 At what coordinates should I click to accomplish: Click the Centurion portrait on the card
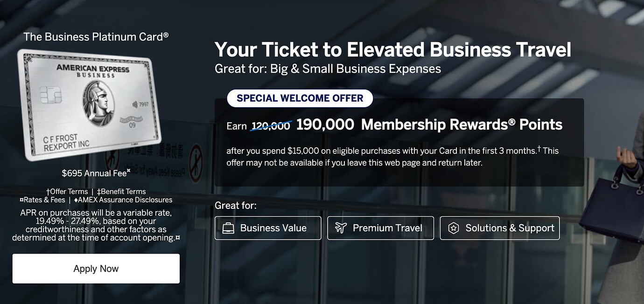click(x=98, y=103)
